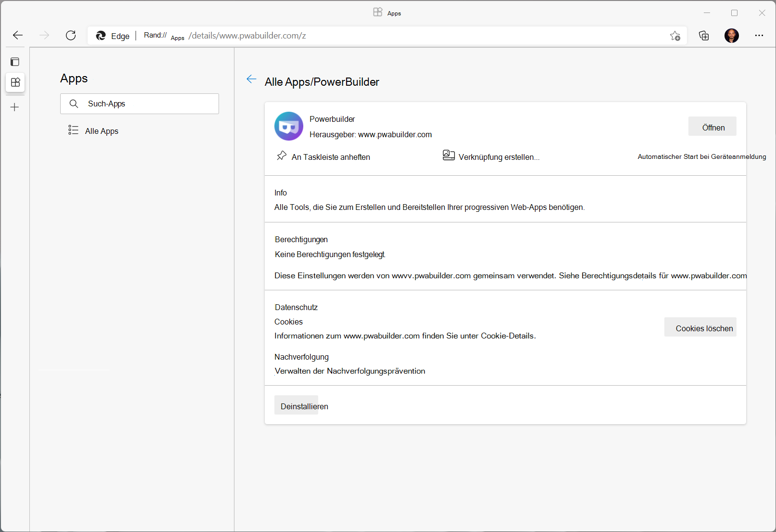Click An Taskleiste anheften

click(x=331, y=157)
